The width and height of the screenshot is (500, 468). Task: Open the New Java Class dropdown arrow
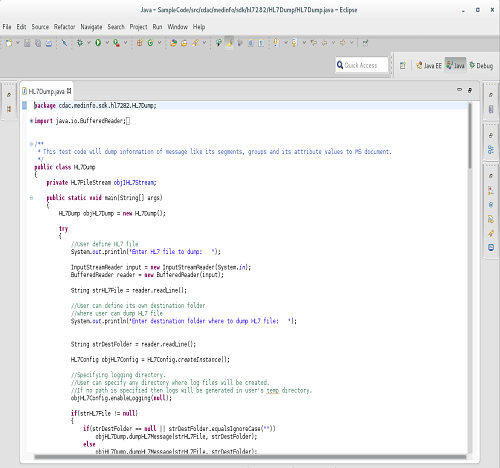coord(159,43)
